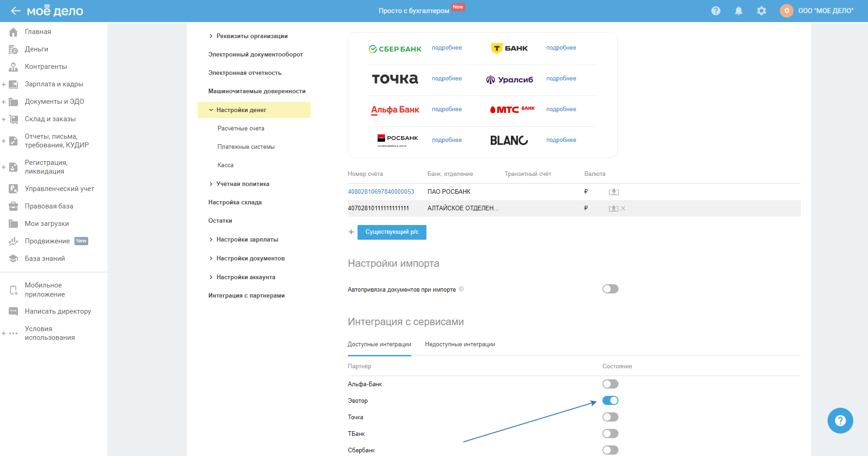Open notifications bell

pos(739,11)
